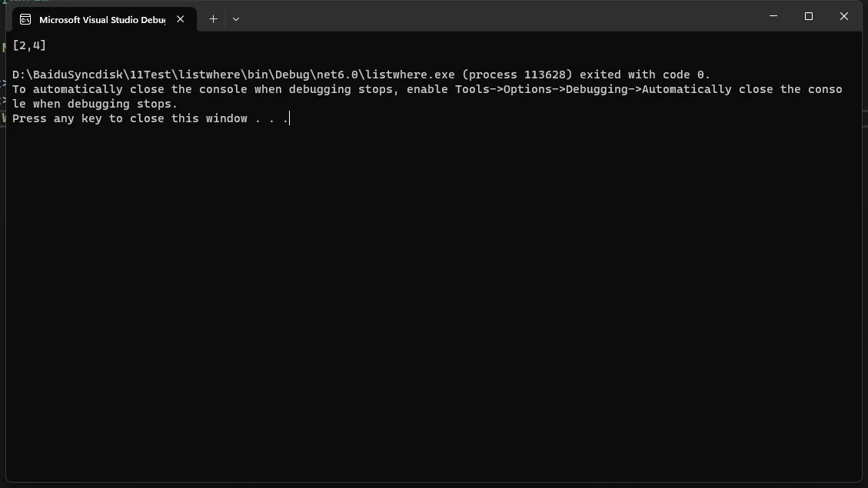Close the Microsoft Visual Studio Debug tab
Screen dimensions: 868x488
tap(181, 19)
